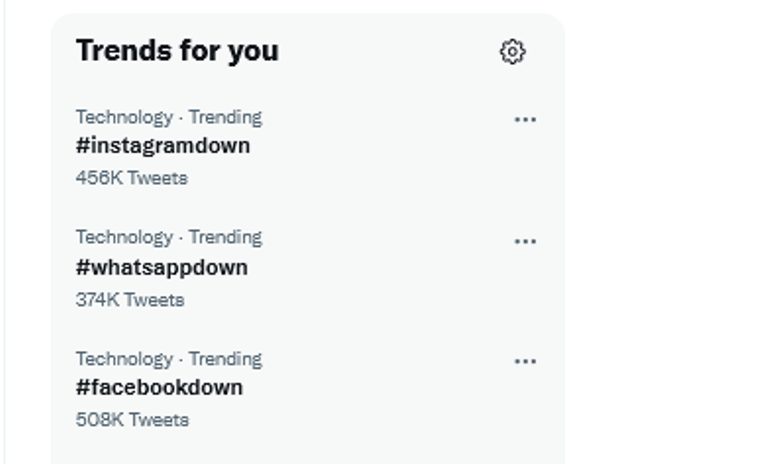
Task: Click 'Technology' label above #facebookdown
Action: [x=123, y=358]
